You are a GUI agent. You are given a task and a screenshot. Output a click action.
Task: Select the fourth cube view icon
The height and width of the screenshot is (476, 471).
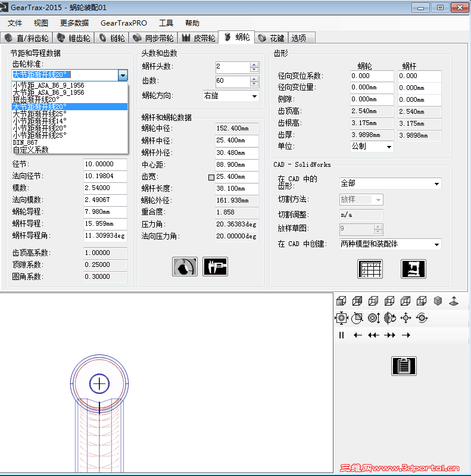tap(389, 301)
